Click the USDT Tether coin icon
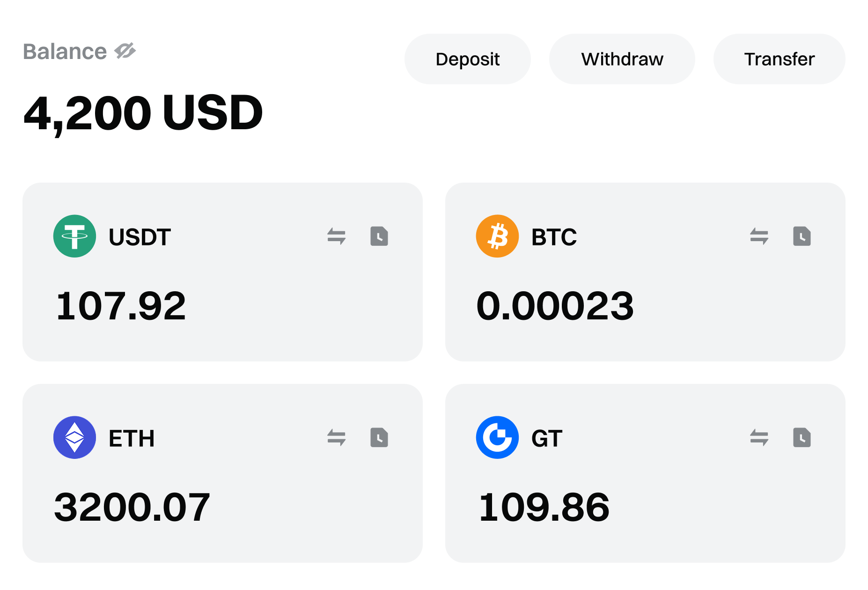The width and height of the screenshot is (868, 590). [74, 236]
